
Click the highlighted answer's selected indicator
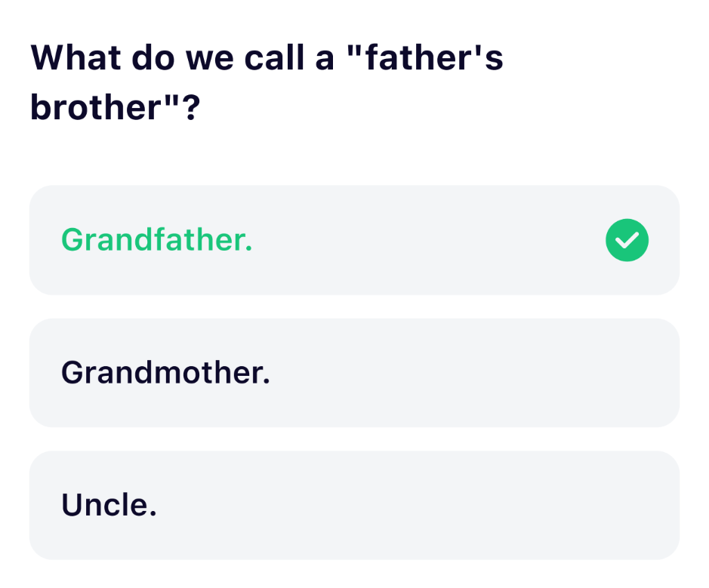tap(627, 240)
